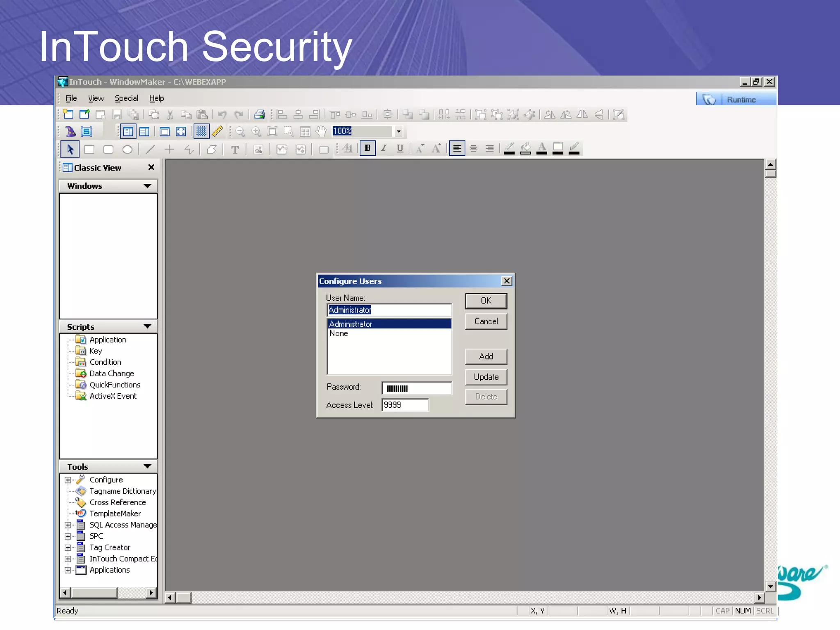Viewport: 840px width, 630px height.
Task: Close the Classic View panel
Action: (151, 167)
